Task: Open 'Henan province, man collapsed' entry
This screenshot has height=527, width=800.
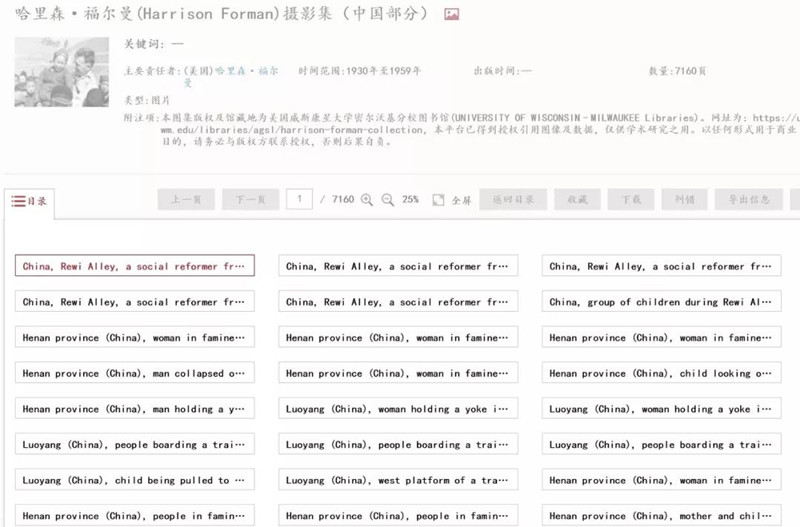Action: (x=134, y=373)
